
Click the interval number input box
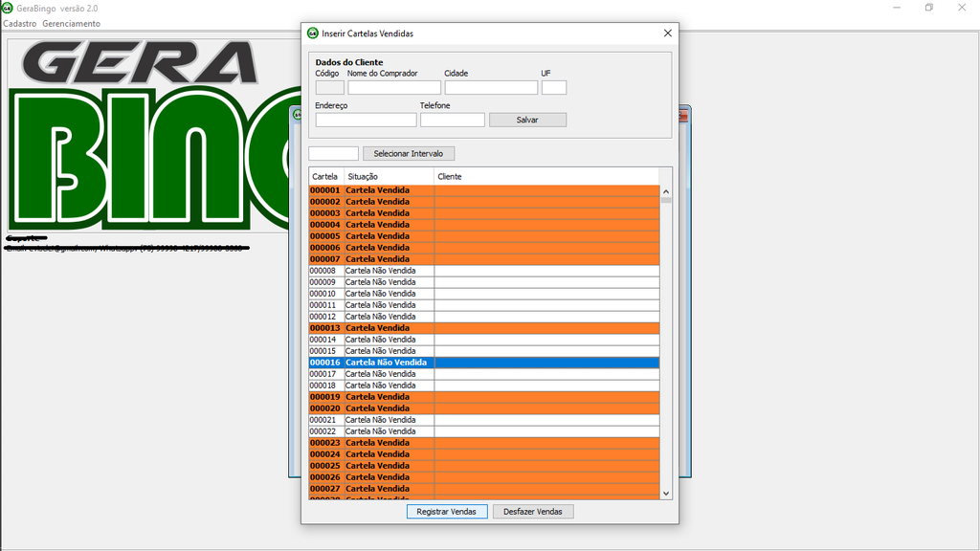pos(333,154)
